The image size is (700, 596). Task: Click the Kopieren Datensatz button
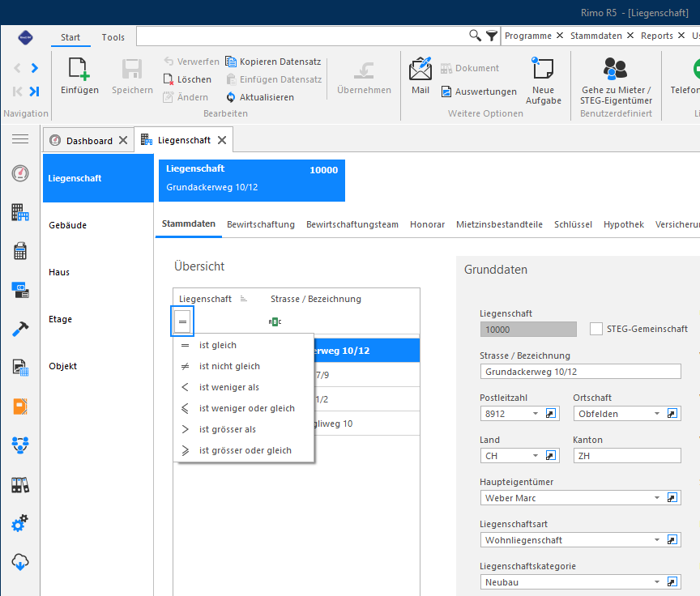273,62
